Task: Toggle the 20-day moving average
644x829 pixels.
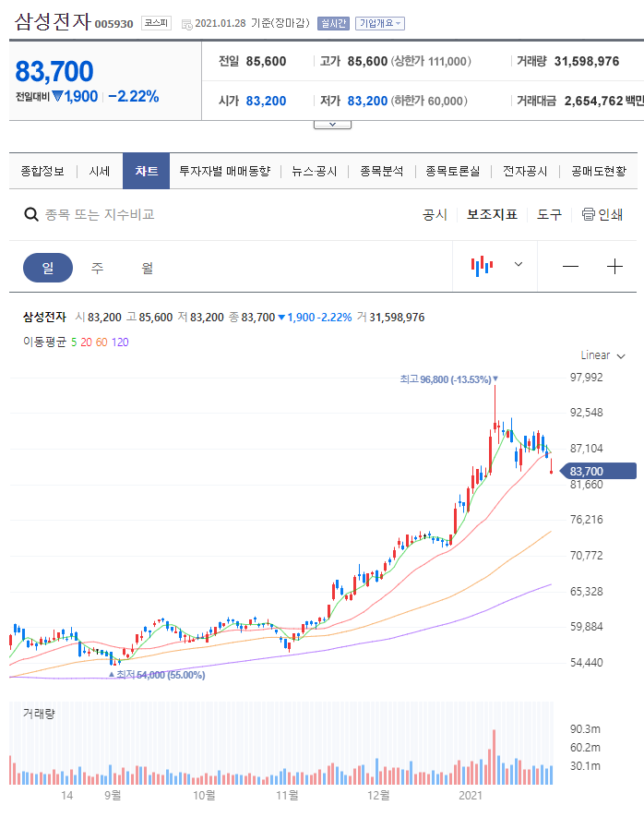Action: pyautogui.click(x=86, y=342)
